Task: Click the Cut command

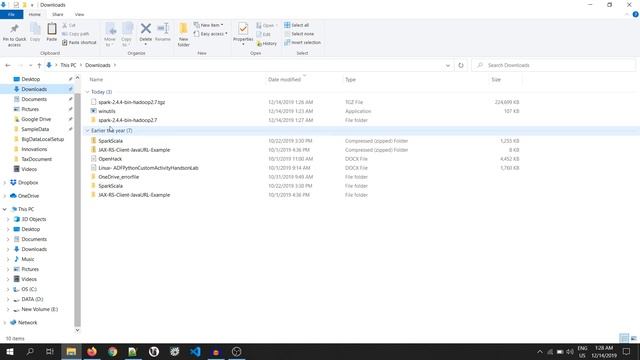Action: [x=69, y=25]
